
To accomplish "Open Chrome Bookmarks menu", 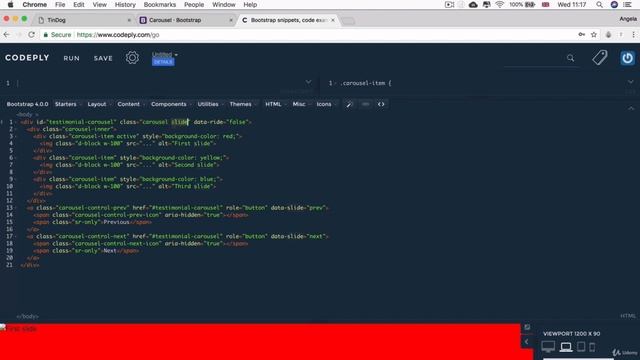I will (x=160, y=4).
